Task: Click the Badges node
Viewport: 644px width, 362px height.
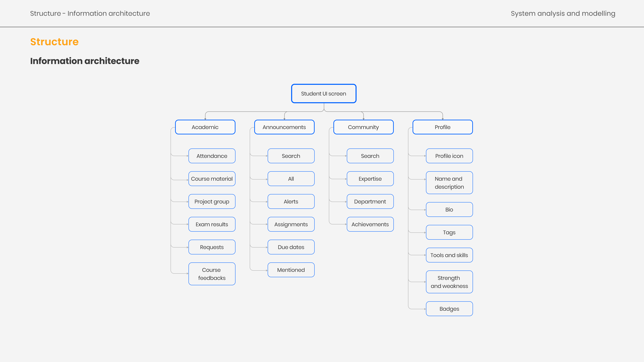Action: pos(449,309)
